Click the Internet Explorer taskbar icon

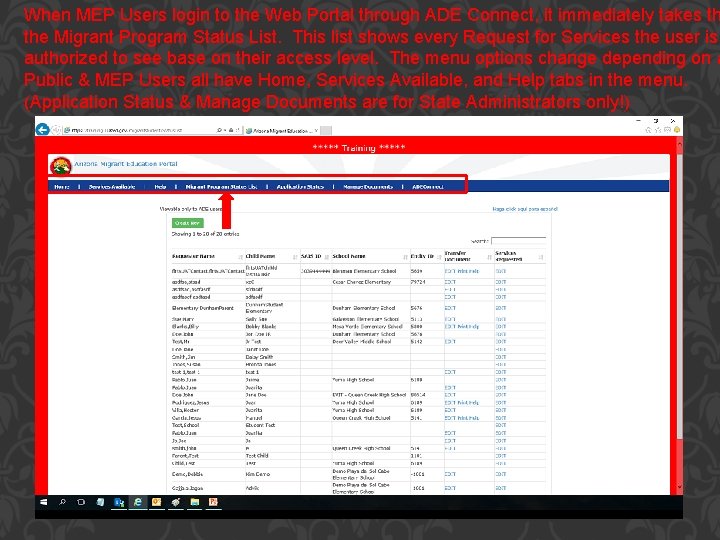tap(137, 502)
